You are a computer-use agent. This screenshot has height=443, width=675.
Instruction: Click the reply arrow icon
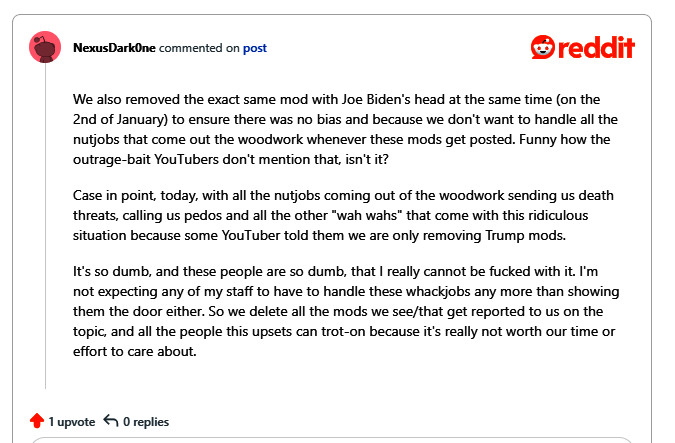tap(112, 421)
